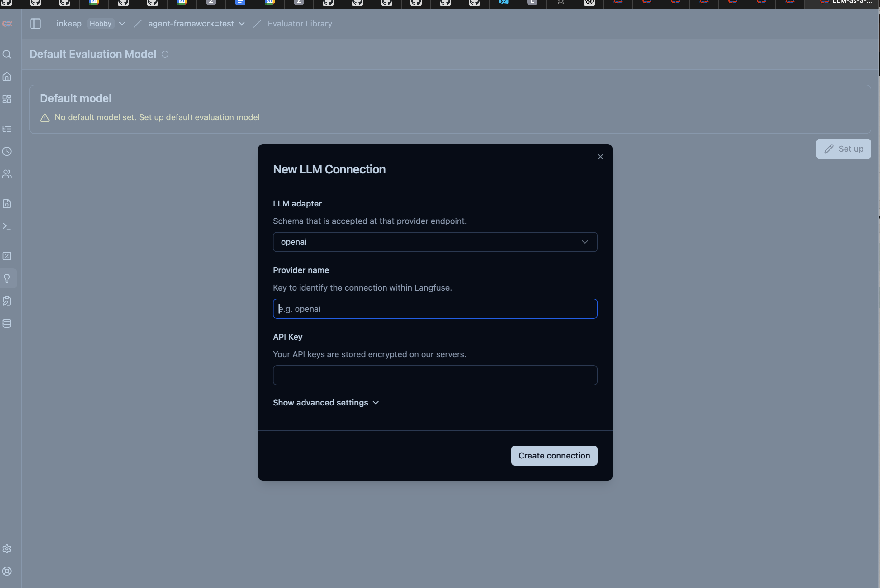
Task: Launch the Playground terminal icon
Action: click(x=7, y=226)
